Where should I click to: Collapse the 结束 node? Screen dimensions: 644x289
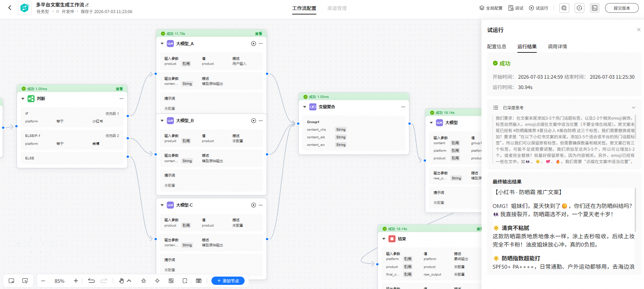coord(384,239)
